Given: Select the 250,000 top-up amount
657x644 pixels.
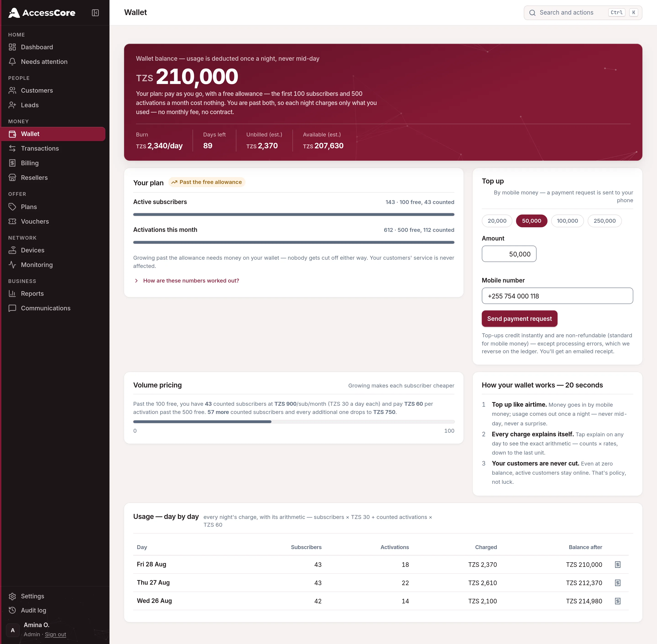Looking at the screenshot, I should (x=605, y=221).
